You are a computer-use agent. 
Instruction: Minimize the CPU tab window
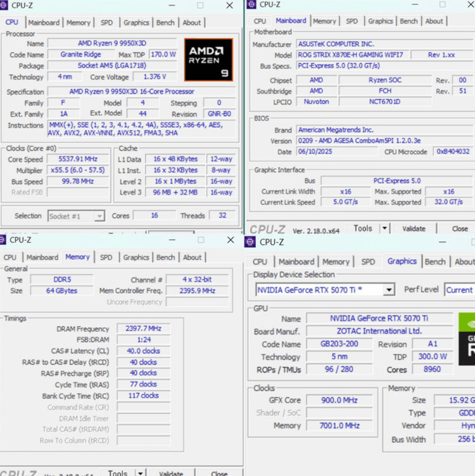click(x=172, y=6)
